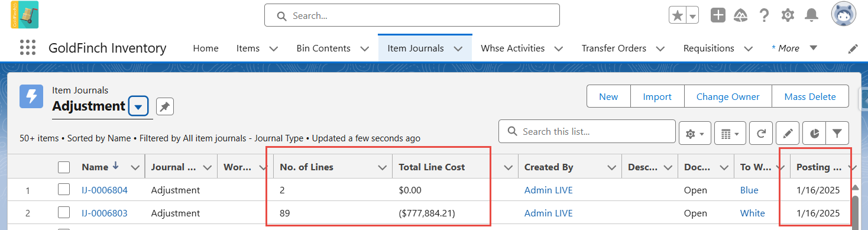Open Total Line Cost column actions chevron
This screenshot has height=230, width=868.
coord(508,167)
